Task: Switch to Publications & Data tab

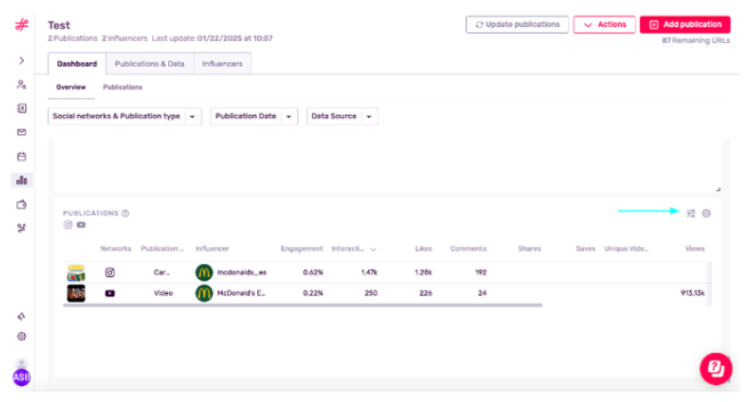Action: pos(149,63)
